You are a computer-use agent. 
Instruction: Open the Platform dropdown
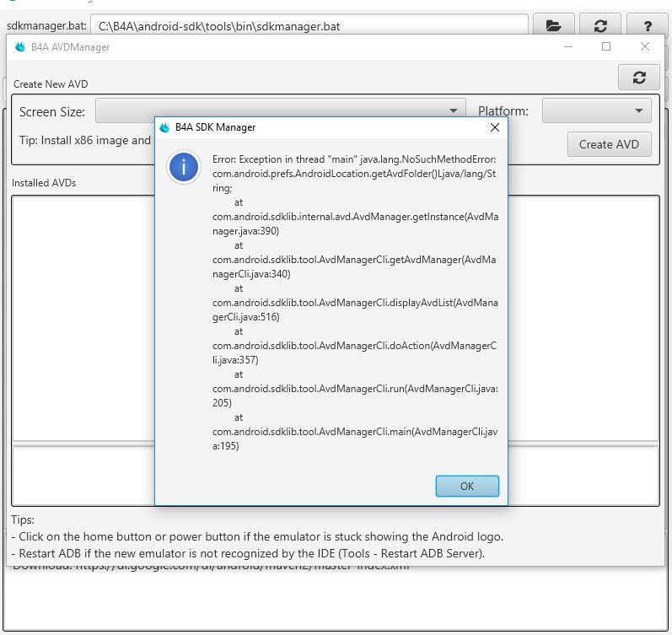coord(597,110)
